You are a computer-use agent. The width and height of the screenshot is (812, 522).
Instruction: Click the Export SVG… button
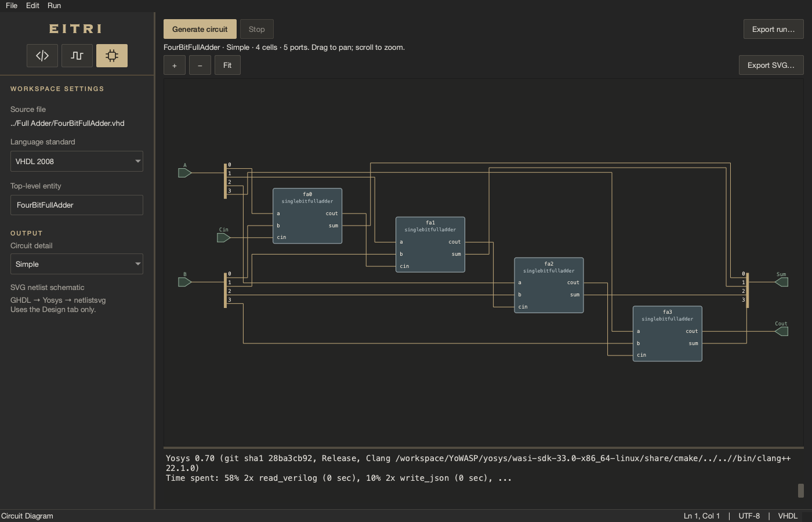point(771,65)
